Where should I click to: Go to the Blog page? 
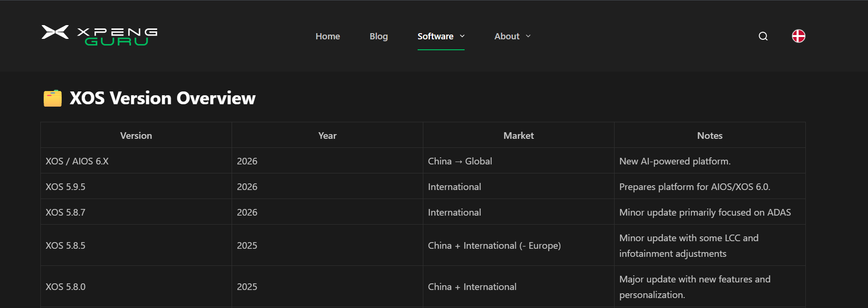(378, 36)
